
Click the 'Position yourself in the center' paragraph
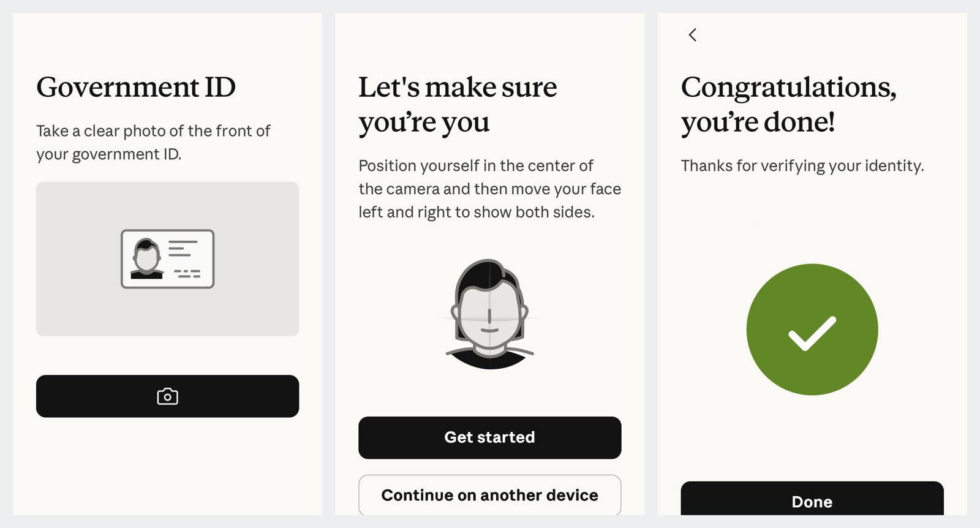point(489,189)
